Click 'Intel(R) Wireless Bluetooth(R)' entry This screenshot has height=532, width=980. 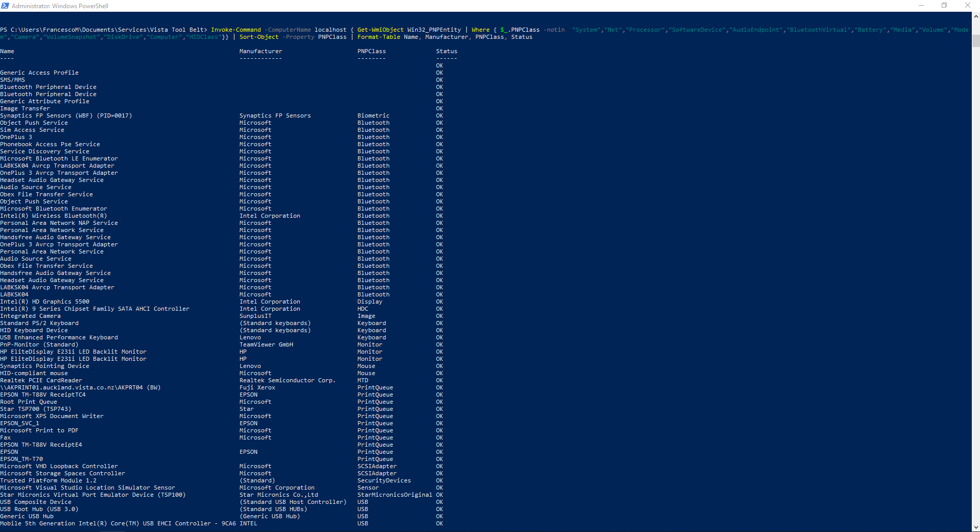pos(54,216)
